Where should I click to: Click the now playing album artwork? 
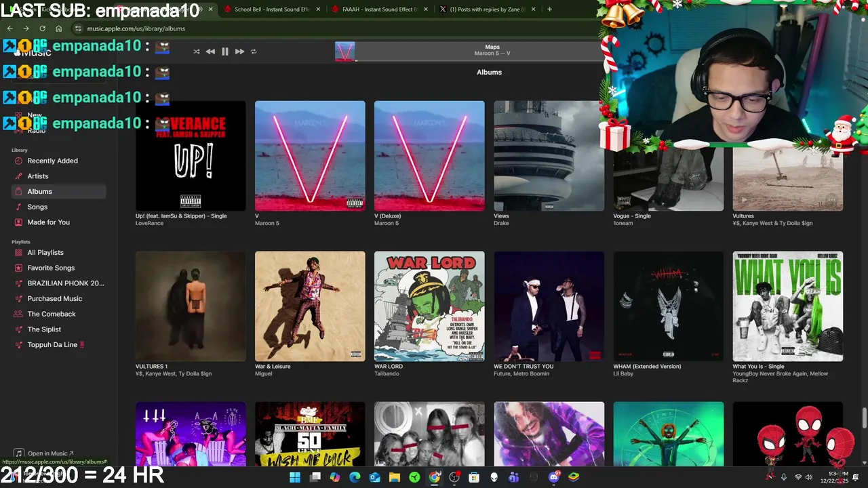pos(344,52)
